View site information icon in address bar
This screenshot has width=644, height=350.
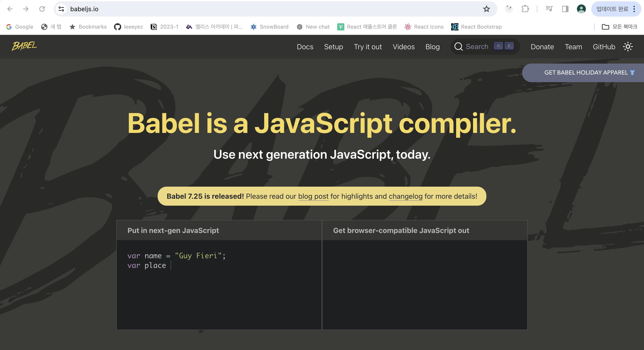(x=61, y=9)
